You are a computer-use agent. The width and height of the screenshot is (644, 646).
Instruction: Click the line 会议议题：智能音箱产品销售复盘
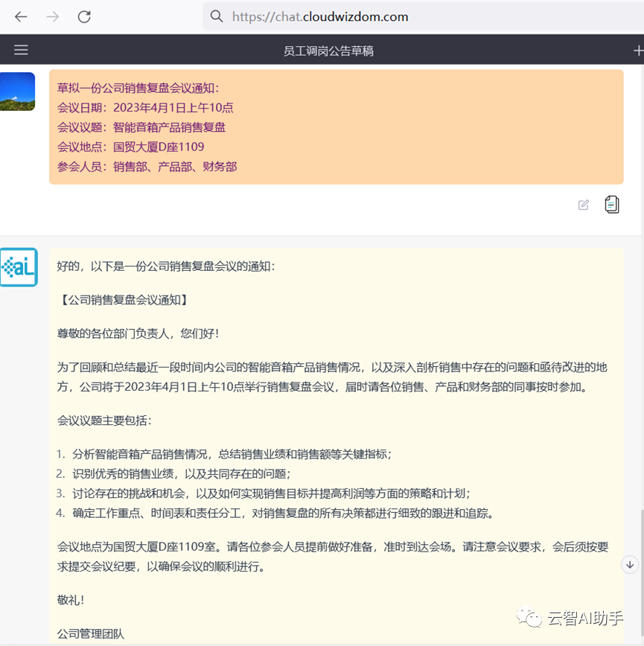pyautogui.click(x=141, y=127)
